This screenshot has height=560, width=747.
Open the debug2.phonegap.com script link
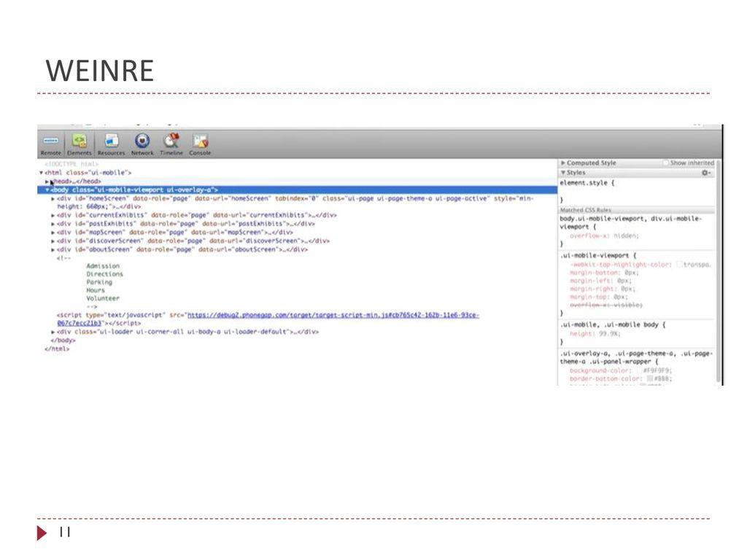[x=332, y=314]
